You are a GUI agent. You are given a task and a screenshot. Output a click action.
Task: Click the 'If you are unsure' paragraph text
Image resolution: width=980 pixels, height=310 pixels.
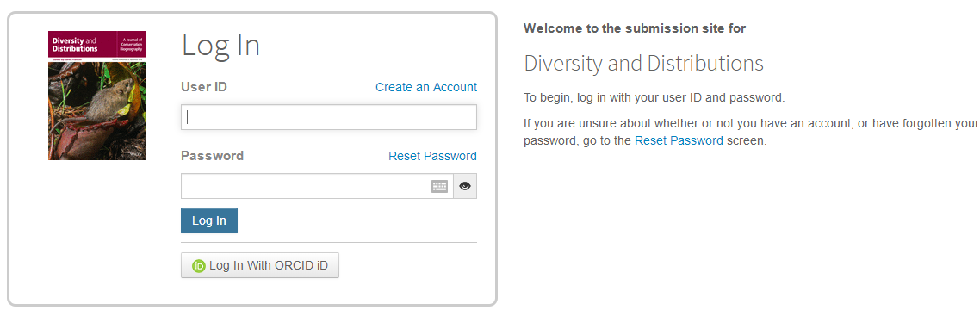click(750, 132)
